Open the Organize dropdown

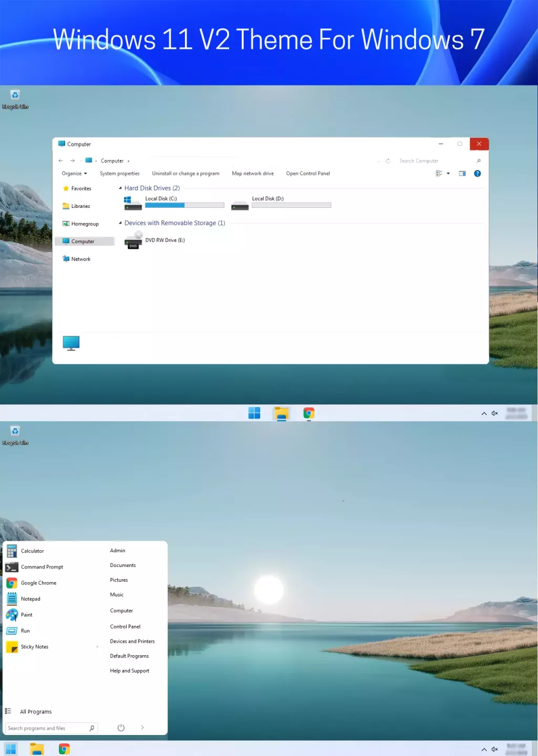pyautogui.click(x=74, y=174)
